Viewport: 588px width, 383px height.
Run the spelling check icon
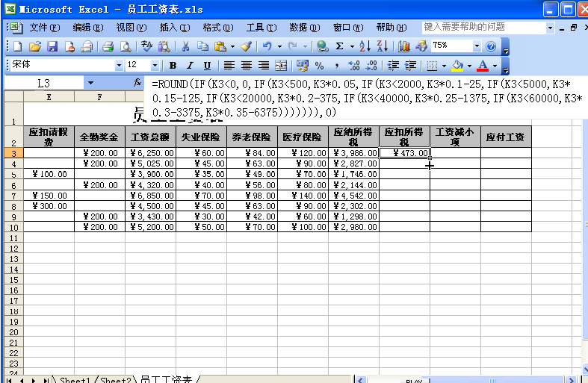146,46
